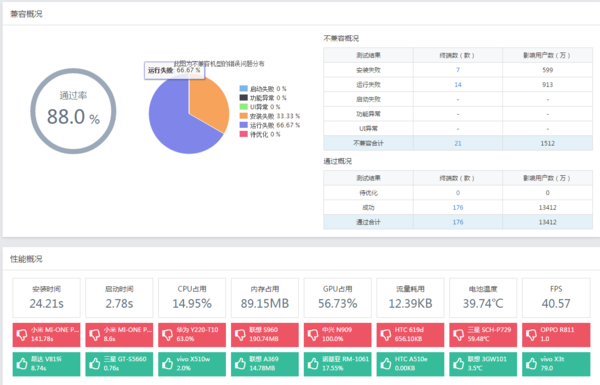
Task: Click the 启动失败 row label in table
Action: 368,99
